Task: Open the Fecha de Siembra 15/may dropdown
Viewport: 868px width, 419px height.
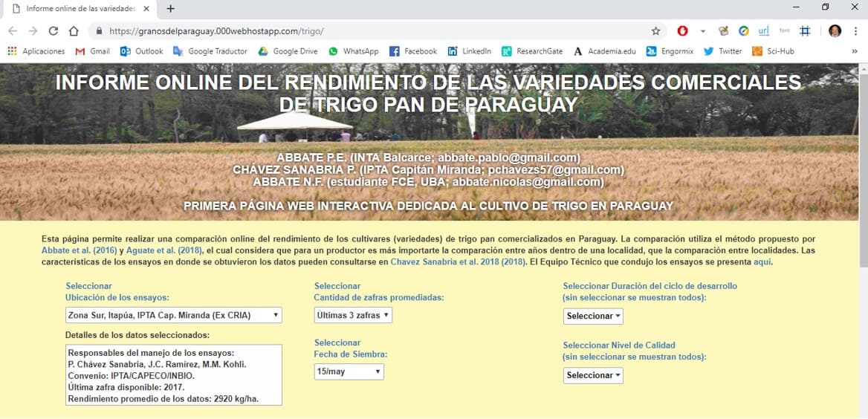Action: [x=349, y=371]
